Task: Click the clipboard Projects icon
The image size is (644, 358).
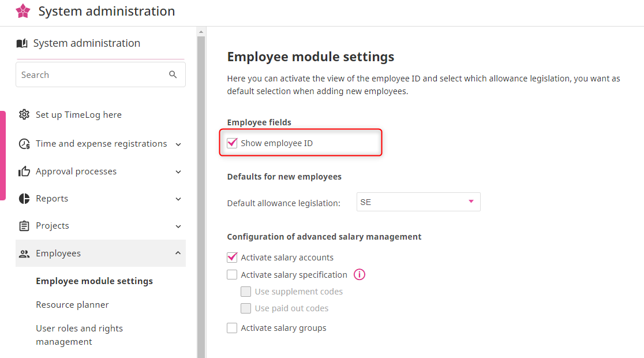Action: tap(24, 226)
